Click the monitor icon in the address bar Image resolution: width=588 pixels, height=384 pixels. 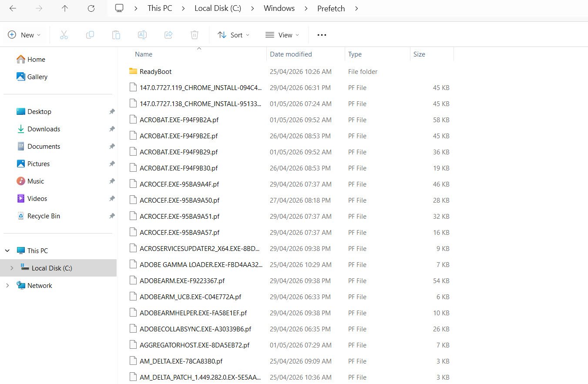click(119, 8)
